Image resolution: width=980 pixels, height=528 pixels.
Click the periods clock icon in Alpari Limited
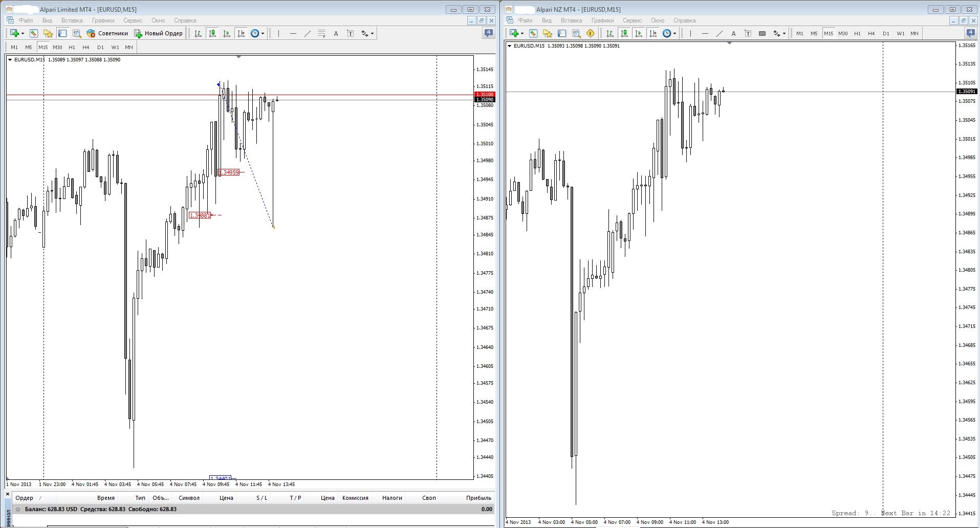coord(255,33)
